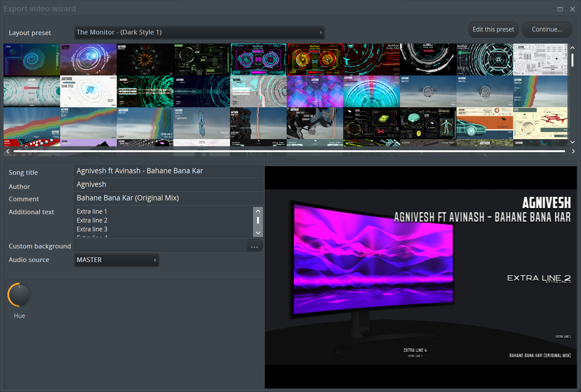Viewport: 581px width, 392px height.
Task: Adjust the Hue knob control
Action: [x=19, y=294]
